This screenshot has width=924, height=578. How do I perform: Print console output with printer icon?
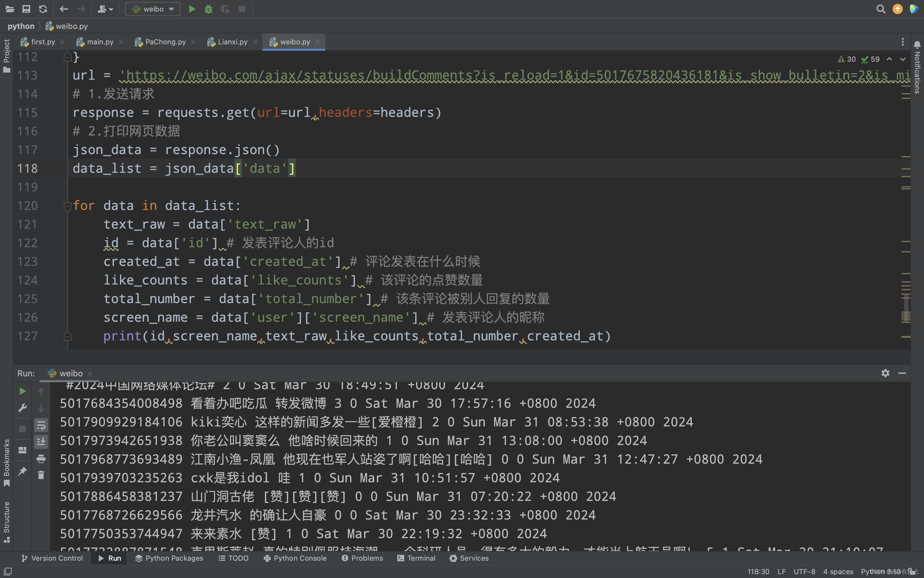(41, 458)
